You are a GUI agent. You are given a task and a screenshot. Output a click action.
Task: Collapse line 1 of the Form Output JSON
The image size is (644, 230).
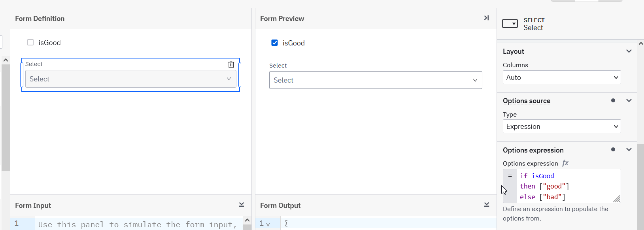pos(268,223)
